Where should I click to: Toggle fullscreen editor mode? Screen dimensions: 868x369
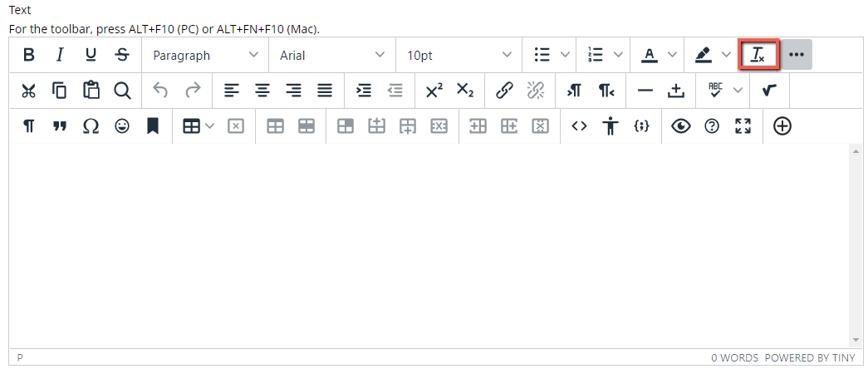point(743,126)
